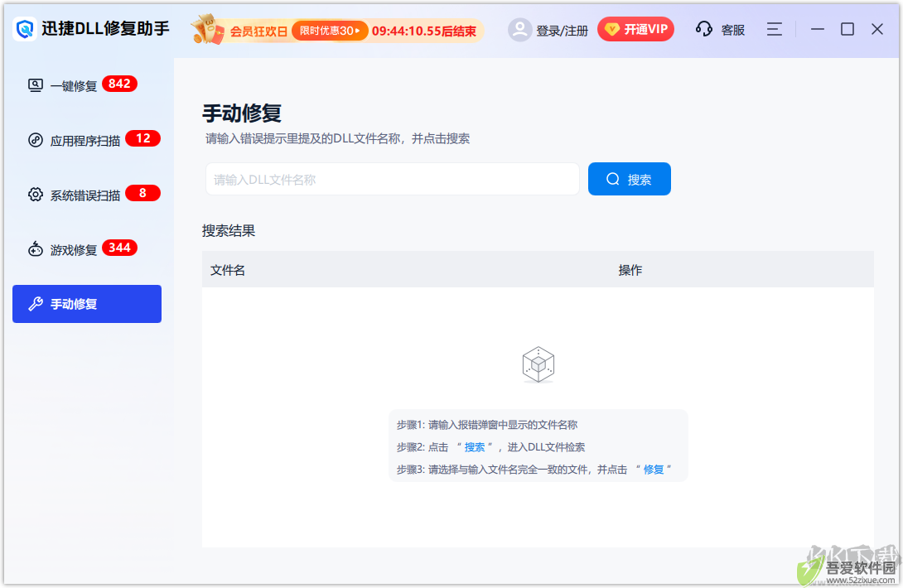Click the 842 badge on 一键修复
This screenshot has width=903, height=588.
point(120,84)
